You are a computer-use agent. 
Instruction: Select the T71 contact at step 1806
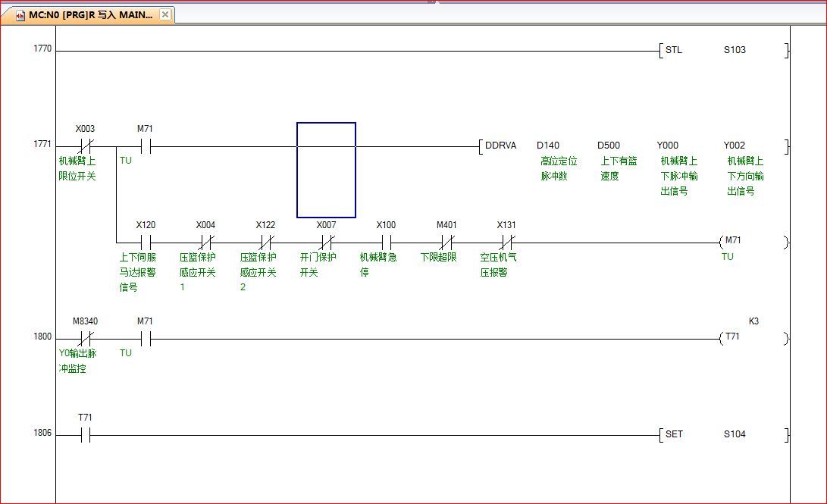tap(86, 435)
